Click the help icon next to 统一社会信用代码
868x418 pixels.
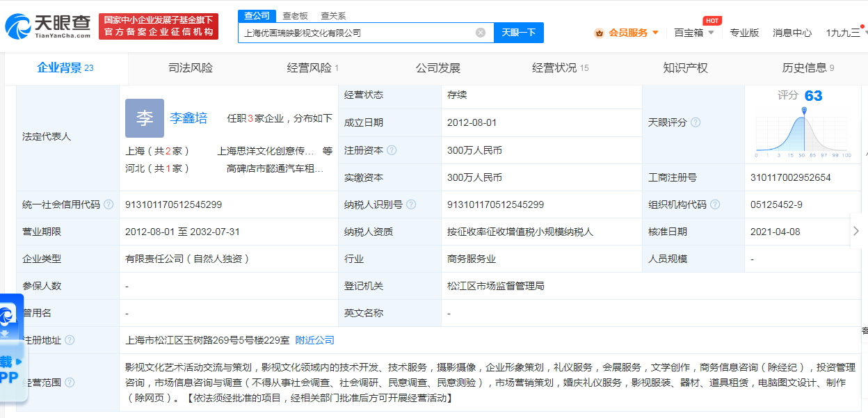(x=108, y=204)
